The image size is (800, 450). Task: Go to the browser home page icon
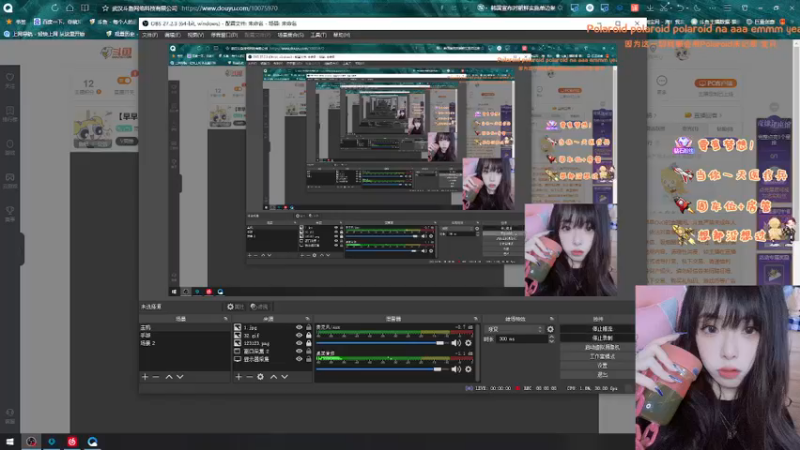69,8
